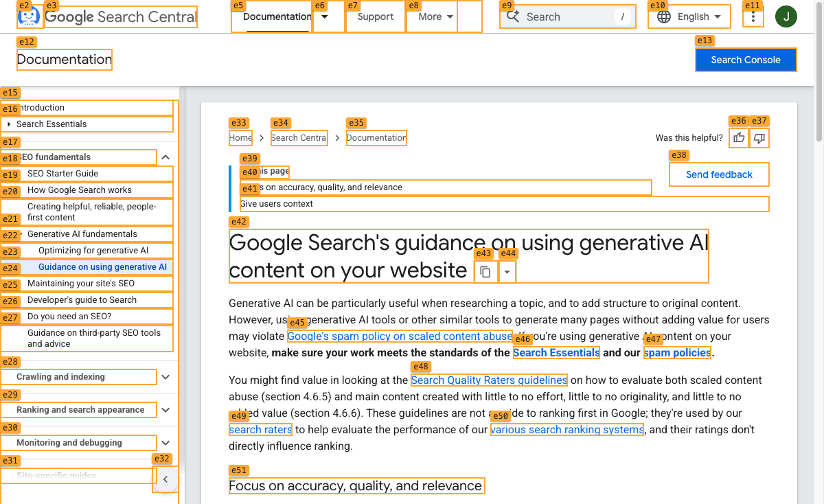Viewport: 824px width, 504px height.
Task: Expand the Monitoring and debugging section
Action: [165, 443]
